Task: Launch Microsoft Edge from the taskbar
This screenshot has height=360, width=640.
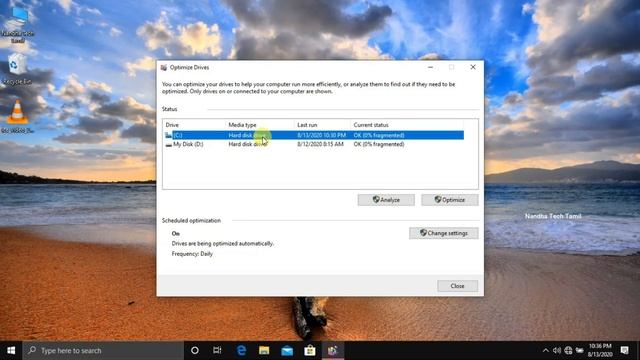Action: (241, 351)
